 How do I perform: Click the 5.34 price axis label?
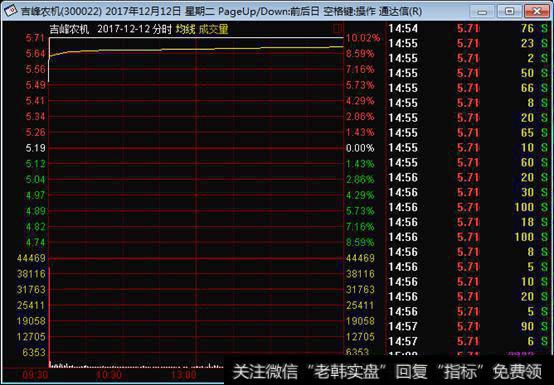coord(35,117)
